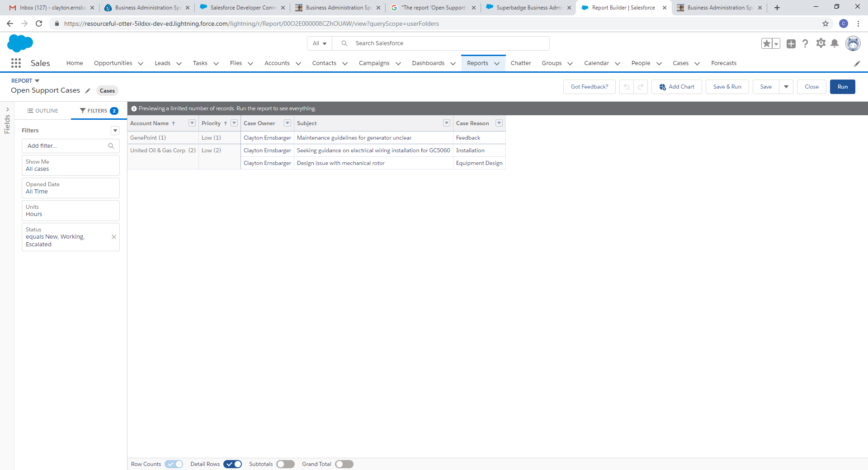This screenshot has height=470, width=868.
Task: Edit the Show Me All cases filter
Action: click(x=71, y=165)
